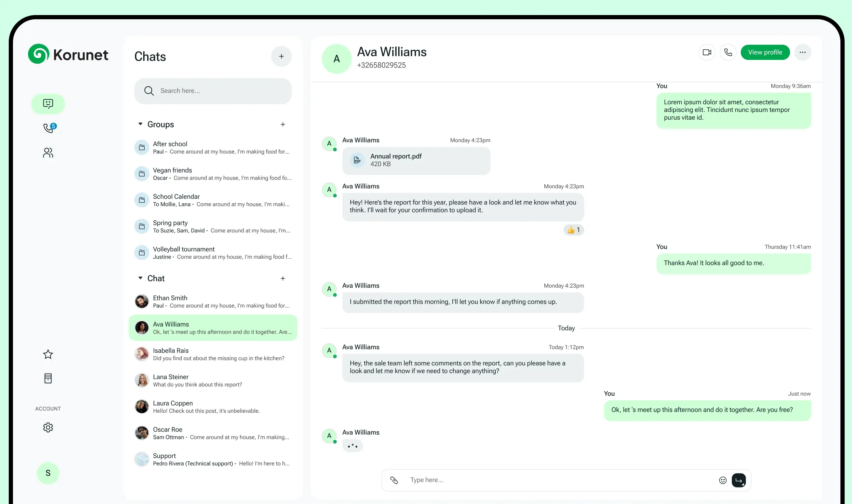Collapse the Groups section

(140, 124)
